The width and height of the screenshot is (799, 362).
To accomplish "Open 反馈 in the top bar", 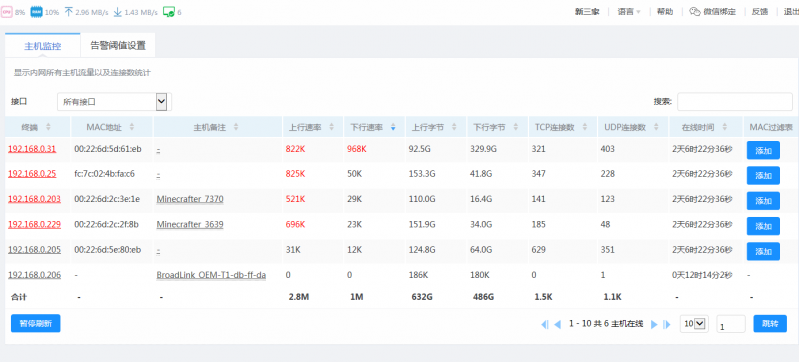I will [760, 12].
